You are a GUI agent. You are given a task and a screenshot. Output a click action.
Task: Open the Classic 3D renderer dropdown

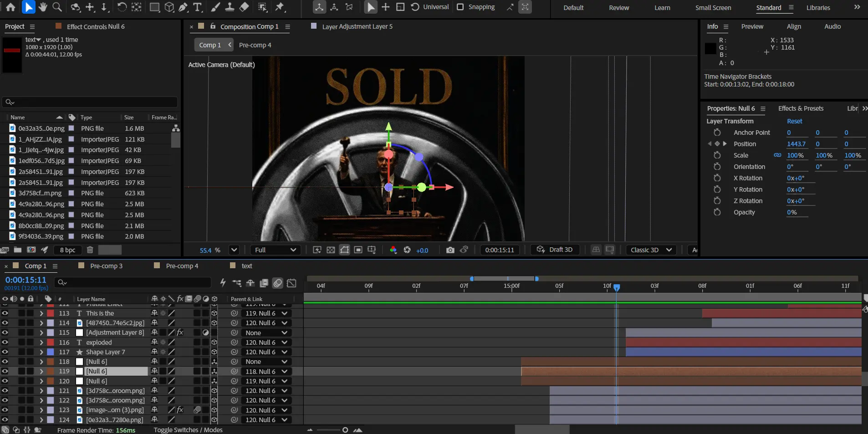pos(651,250)
